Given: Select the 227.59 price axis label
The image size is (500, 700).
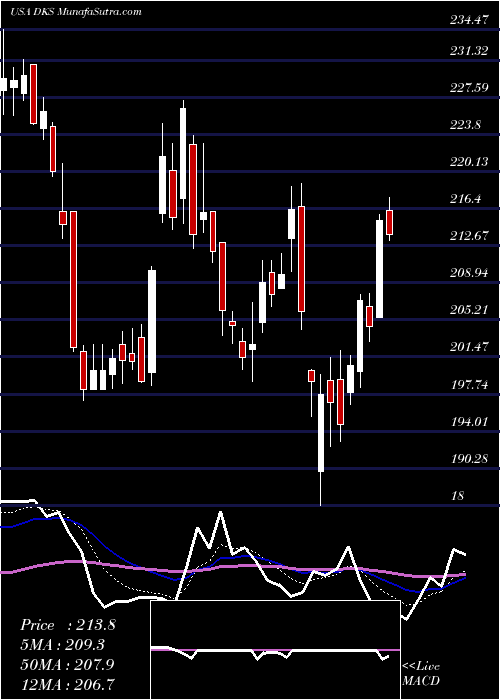Looking at the screenshot, I should (468, 88).
